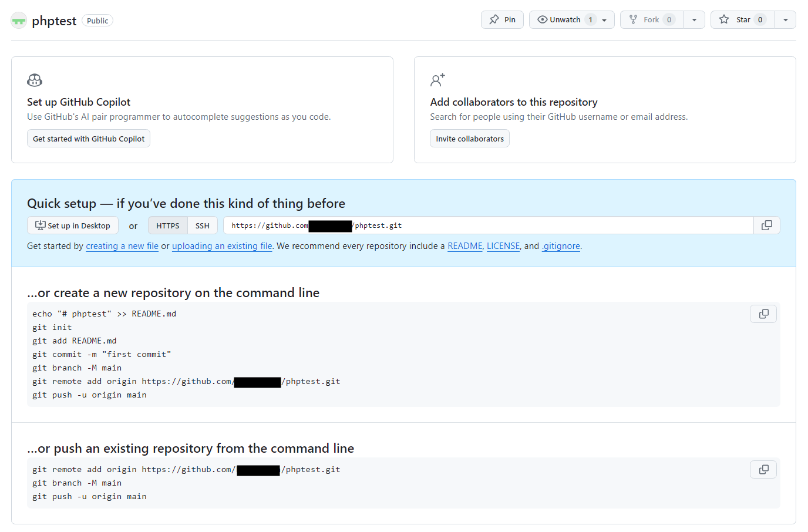
Task: Click Get started with GitHub Copilot
Action: (89, 139)
